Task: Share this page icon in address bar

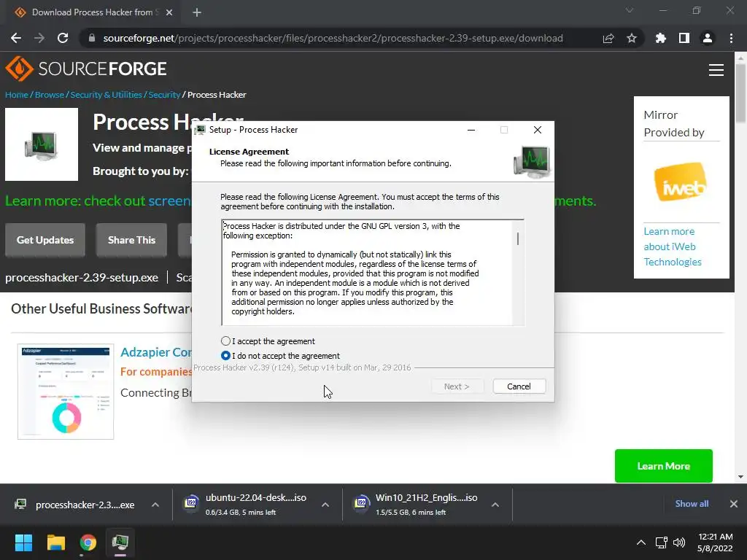Action: (x=608, y=38)
